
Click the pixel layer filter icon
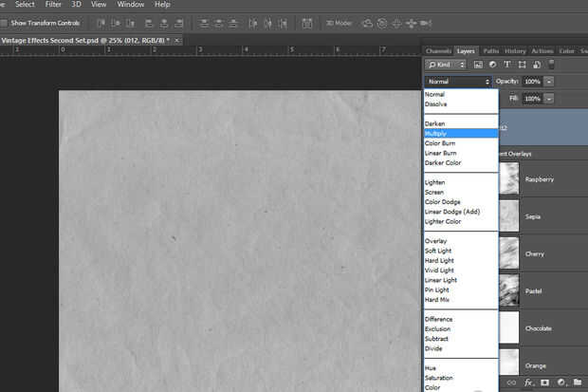[479, 65]
